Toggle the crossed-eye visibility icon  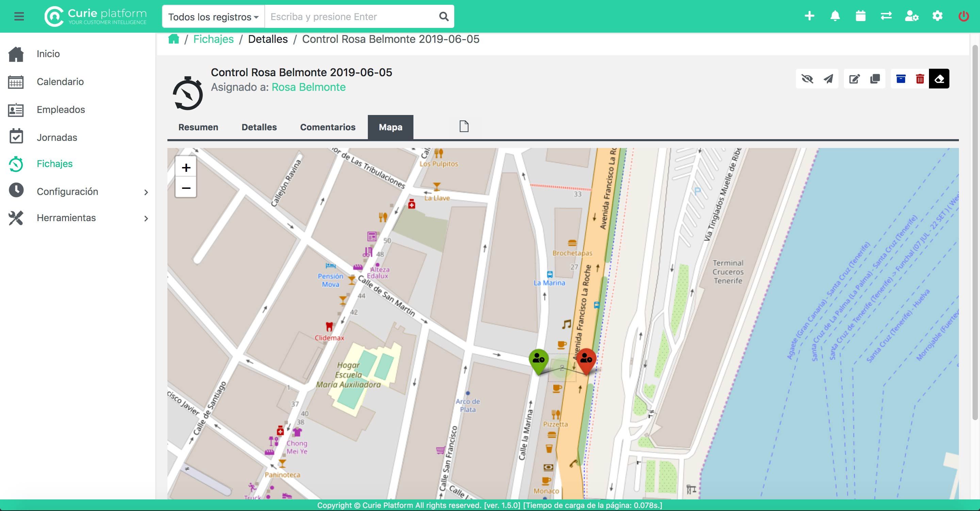click(807, 79)
